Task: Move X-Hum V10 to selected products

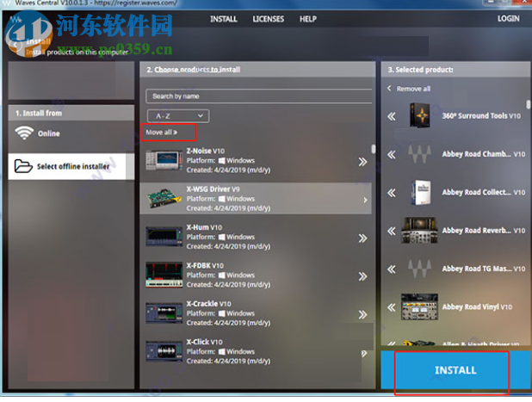Action: (x=362, y=238)
